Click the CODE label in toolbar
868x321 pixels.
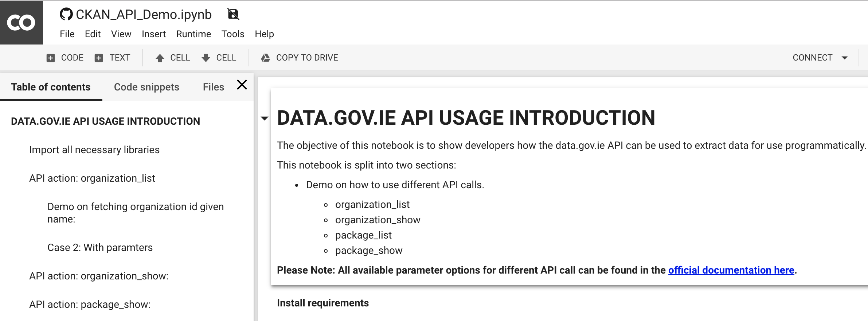point(72,58)
